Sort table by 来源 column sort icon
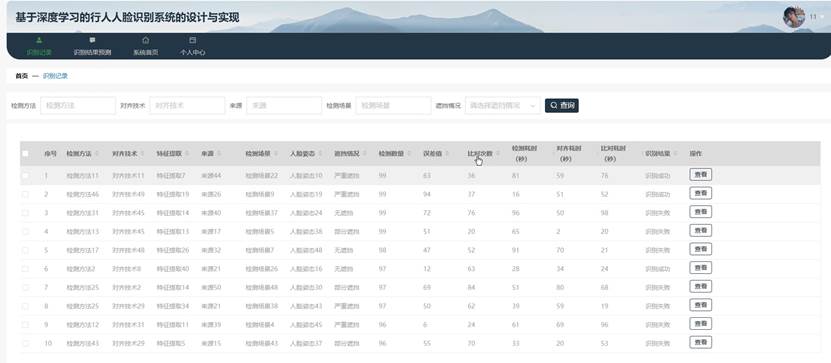The image size is (831, 363). pyautogui.click(x=219, y=154)
